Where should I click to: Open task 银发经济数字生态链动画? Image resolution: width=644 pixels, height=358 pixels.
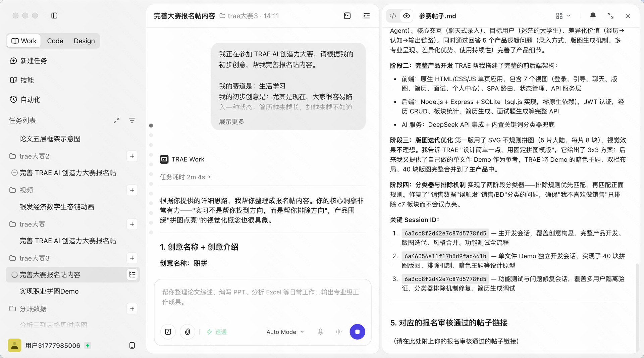[x=57, y=207]
